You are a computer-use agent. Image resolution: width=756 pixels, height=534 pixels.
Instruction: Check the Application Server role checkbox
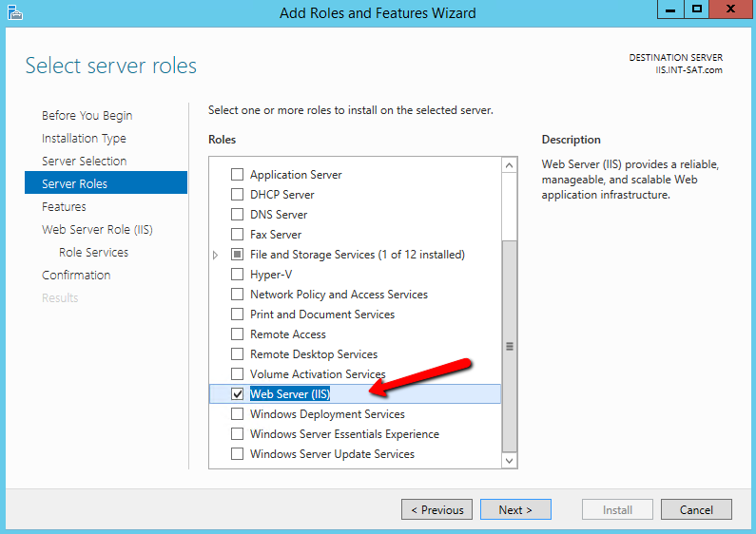coord(238,175)
